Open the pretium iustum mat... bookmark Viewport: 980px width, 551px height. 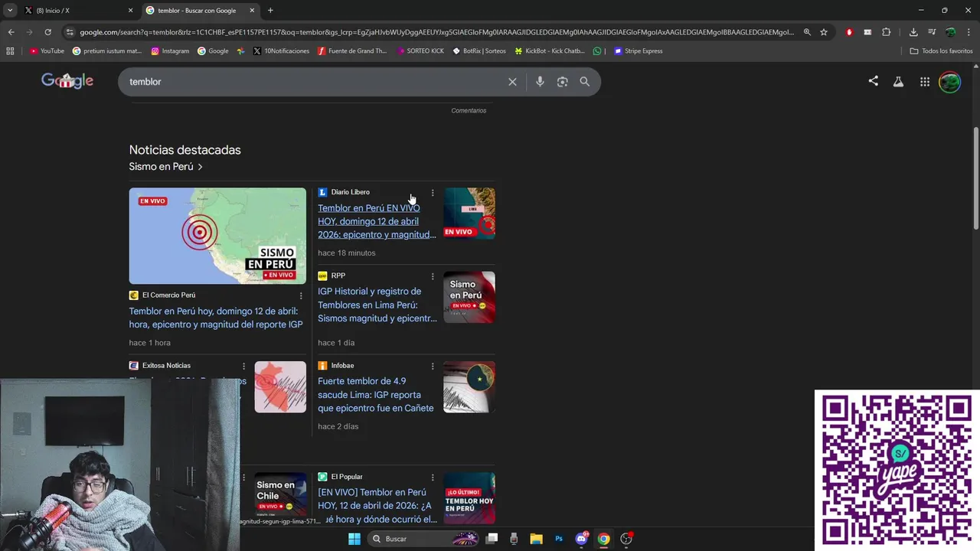point(107,51)
